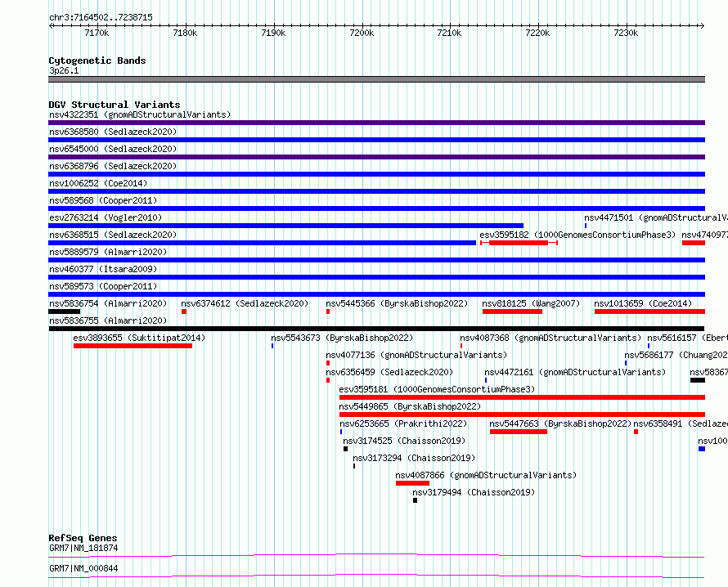728x587 pixels.
Task: Select the nsv6368515 (Sedlazeck2020) blue bar
Action: 263,243
